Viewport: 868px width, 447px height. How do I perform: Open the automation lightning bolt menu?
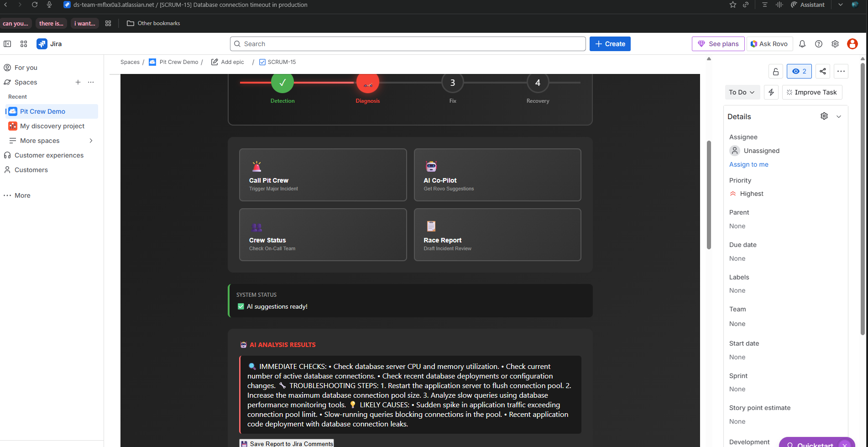(771, 92)
